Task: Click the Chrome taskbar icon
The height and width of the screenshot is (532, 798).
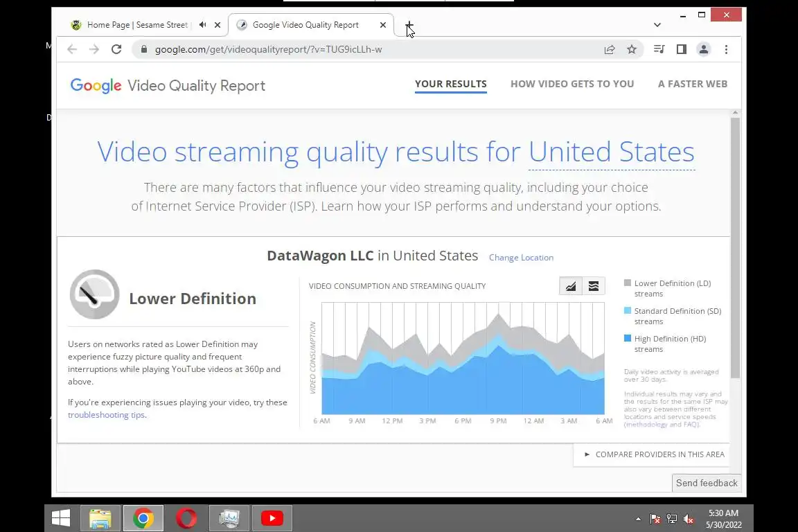Action: pyautogui.click(x=143, y=518)
